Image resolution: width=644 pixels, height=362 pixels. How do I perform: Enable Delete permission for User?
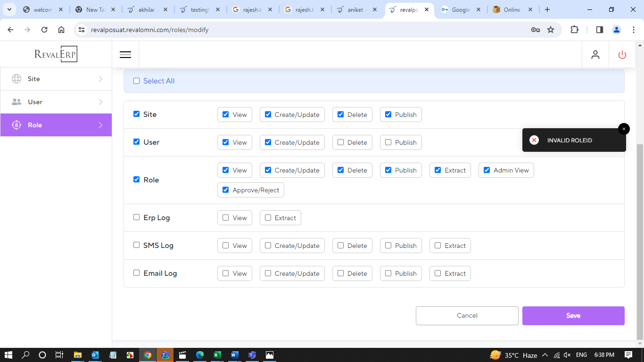point(341,142)
